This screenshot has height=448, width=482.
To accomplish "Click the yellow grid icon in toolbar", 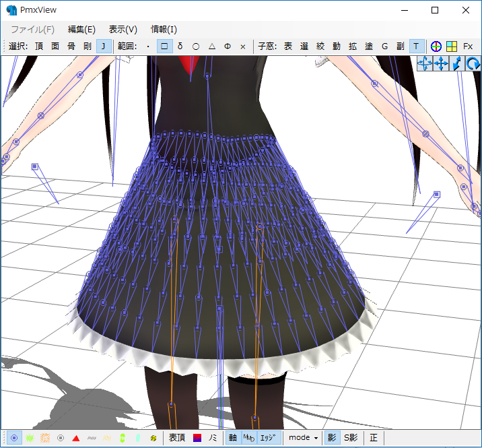I will [452, 46].
